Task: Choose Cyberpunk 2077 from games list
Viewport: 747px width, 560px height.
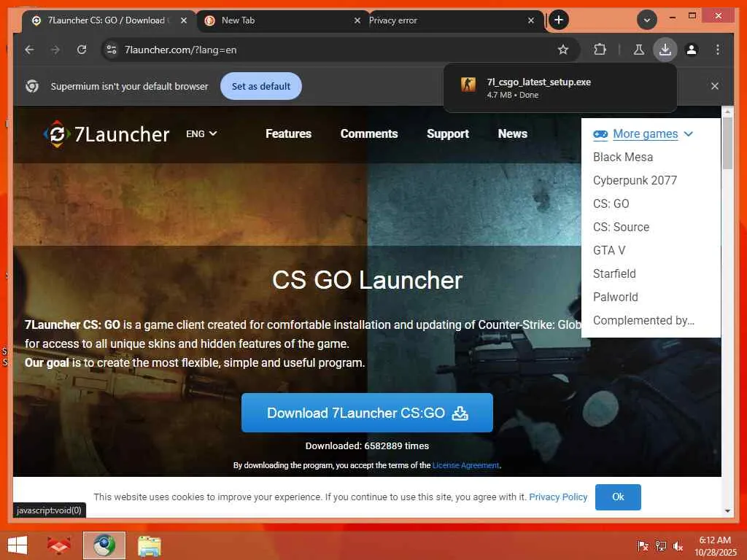Action: [635, 181]
